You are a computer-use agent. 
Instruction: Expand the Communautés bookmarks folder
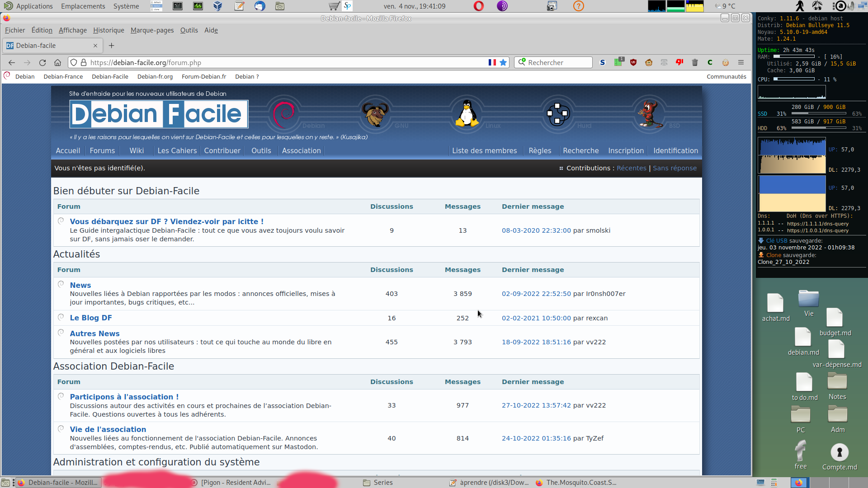pos(726,76)
